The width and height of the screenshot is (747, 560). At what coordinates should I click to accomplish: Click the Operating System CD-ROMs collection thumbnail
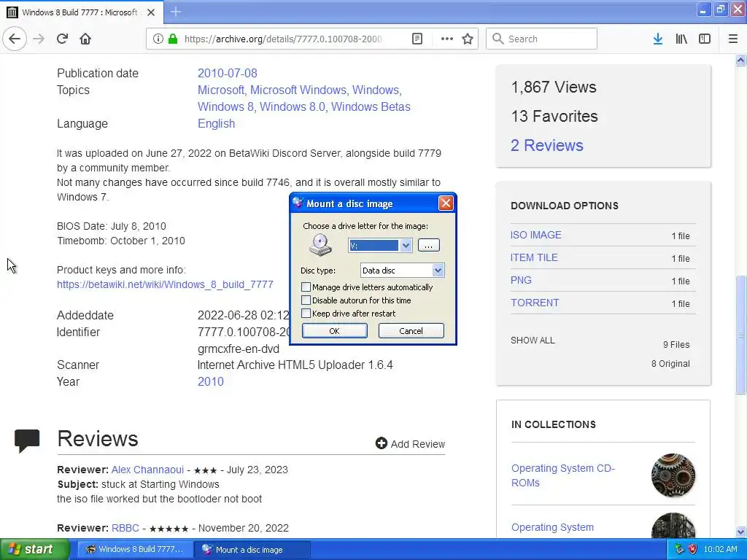pos(673,475)
